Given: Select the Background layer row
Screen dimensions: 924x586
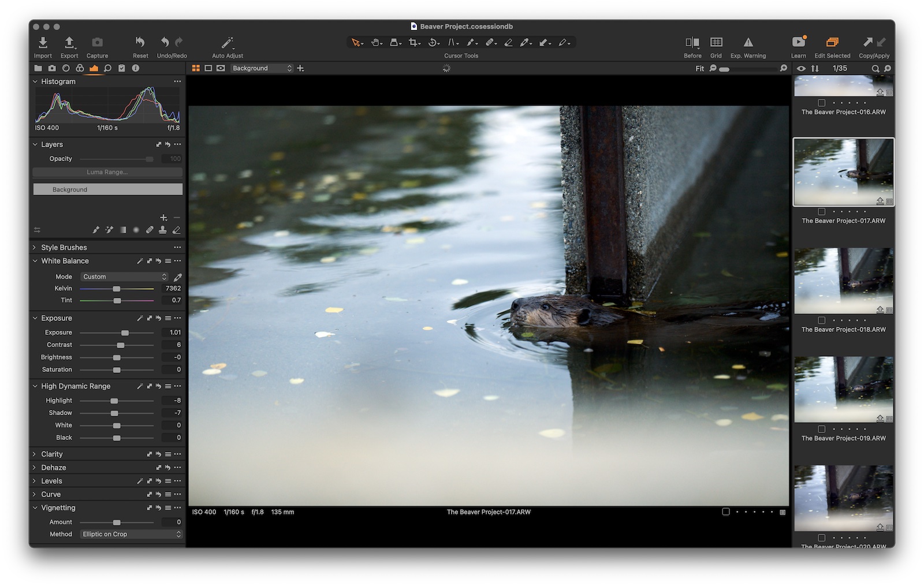Looking at the screenshot, I should pos(108,189).
